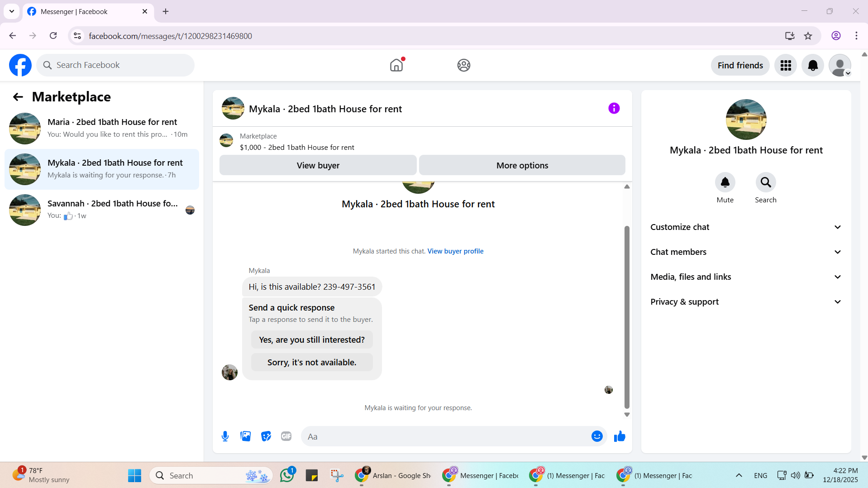Screen dimensions: 868x488
Task: Go back to the previous page
Action: pyautogui.click(x=13, y=36)
